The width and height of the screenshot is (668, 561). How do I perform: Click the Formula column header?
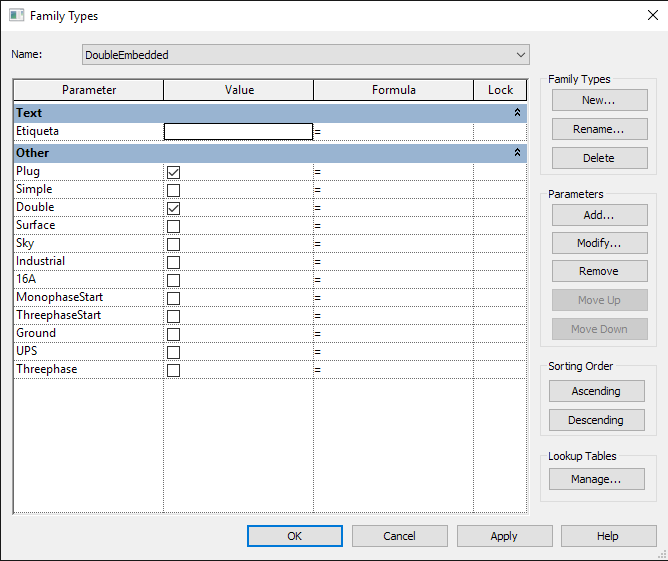(x=393, y=90)
